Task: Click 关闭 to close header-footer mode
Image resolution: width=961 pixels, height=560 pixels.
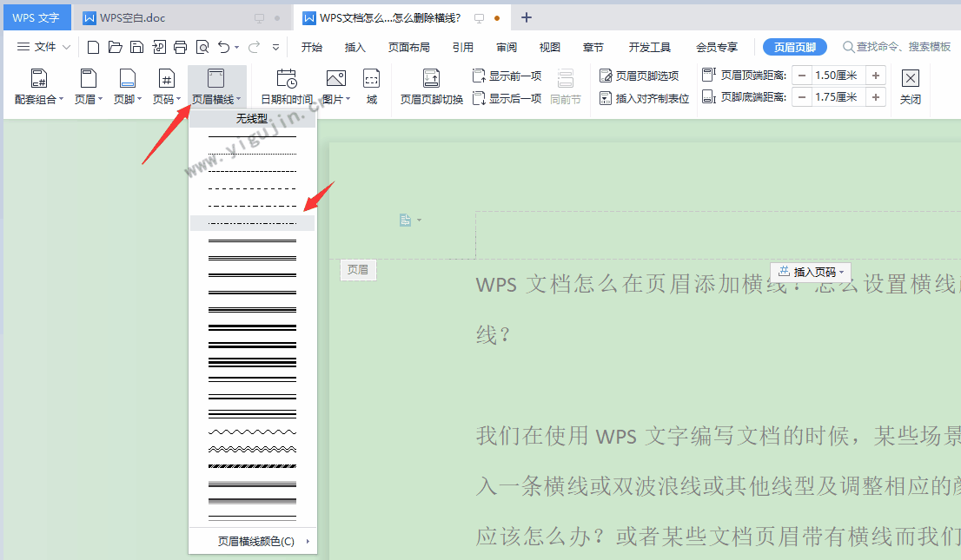Action: click(x=910, y=87)
